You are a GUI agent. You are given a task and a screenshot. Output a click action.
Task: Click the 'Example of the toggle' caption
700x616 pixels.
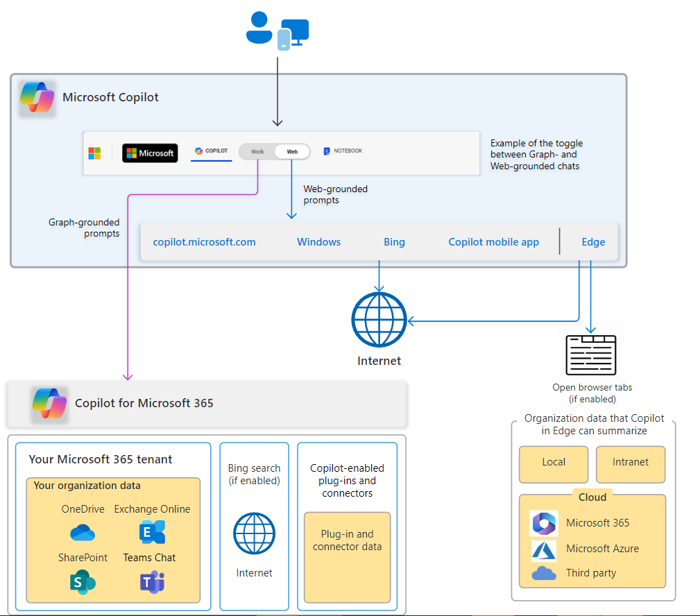coord(536,155)
